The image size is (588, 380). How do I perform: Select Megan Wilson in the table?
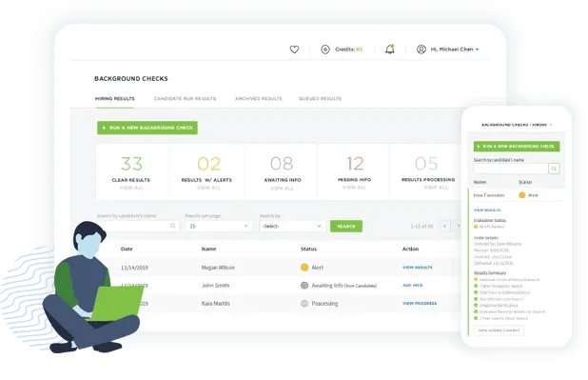coord(218,268)
